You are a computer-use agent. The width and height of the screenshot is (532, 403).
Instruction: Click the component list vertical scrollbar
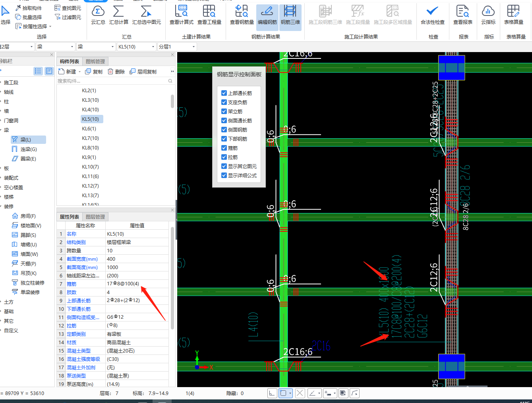tap(172, 101)
